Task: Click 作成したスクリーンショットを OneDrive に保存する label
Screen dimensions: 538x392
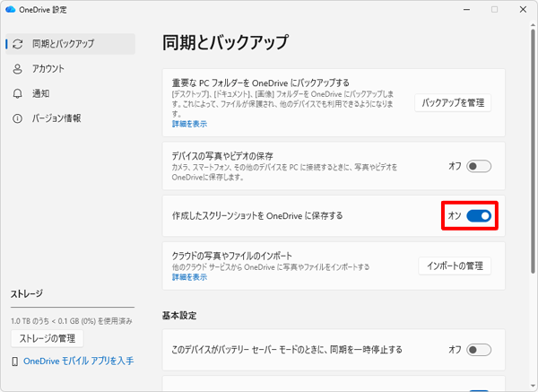Action: 257,216
